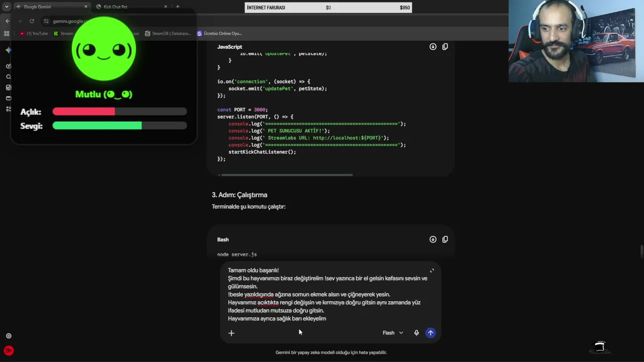The width and height of the screenshot is (644, 362).
Task: Click the '3. Adım: Çalıştırma' heading
Action: tap(239, 195)
